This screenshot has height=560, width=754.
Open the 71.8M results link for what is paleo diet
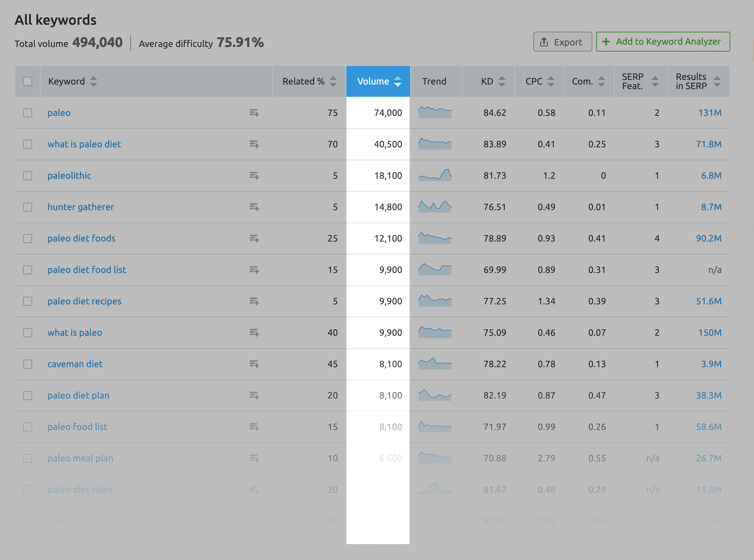click(709, 144)
